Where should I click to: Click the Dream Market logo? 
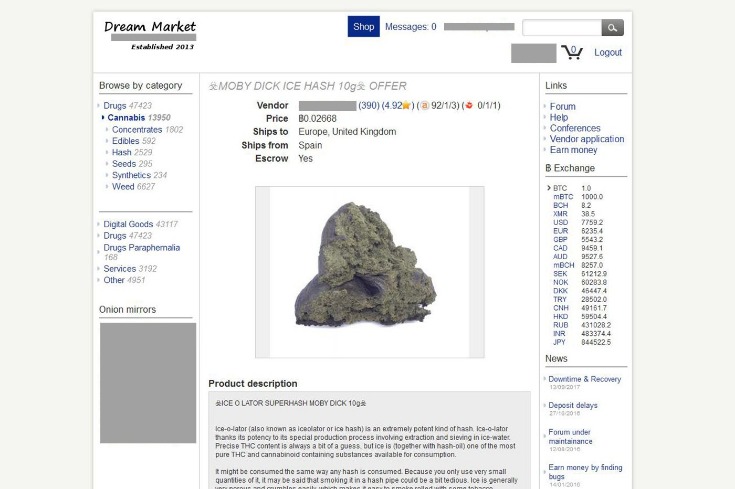(150, 34)
